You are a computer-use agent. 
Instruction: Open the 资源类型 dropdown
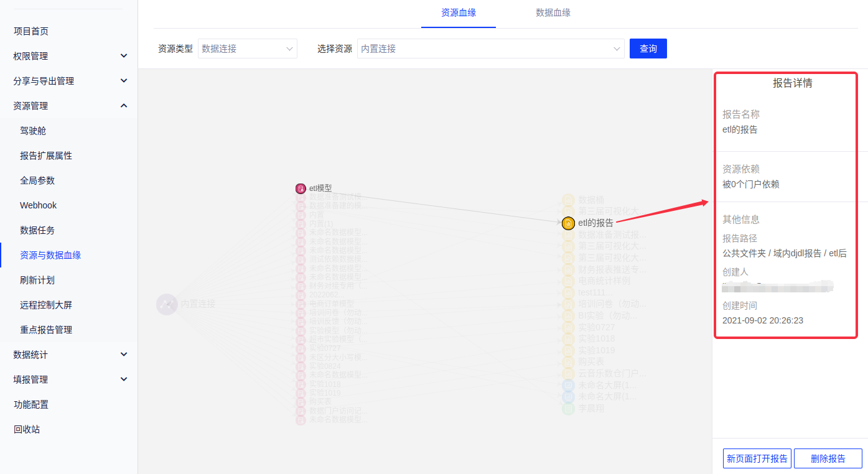[x=248, y=49]
